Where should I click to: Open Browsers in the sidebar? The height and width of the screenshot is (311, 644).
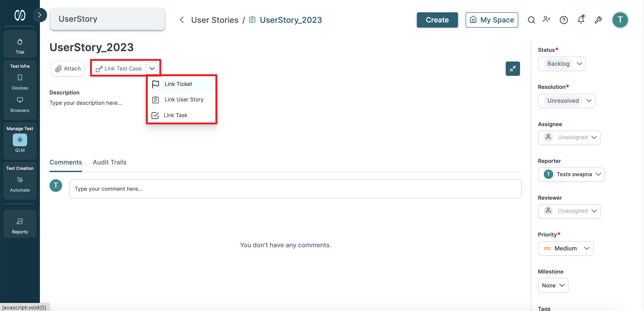coord(20,105)
